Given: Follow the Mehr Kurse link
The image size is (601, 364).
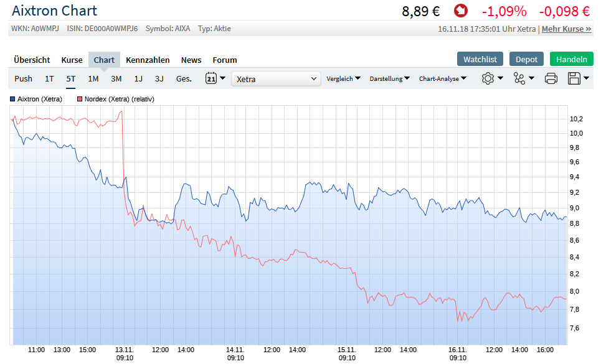Looking at the screenshot, I should tap(567, 29).
